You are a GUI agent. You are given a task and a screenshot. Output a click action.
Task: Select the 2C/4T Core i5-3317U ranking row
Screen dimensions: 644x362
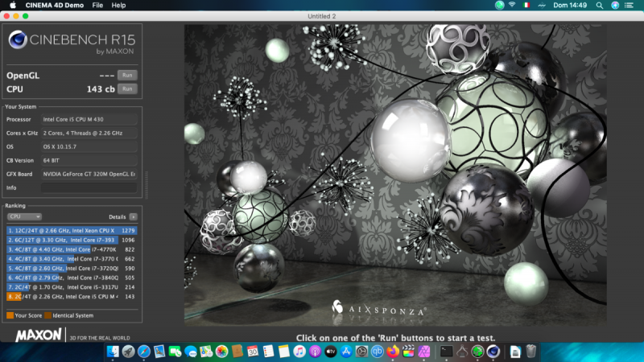[71, 287]
